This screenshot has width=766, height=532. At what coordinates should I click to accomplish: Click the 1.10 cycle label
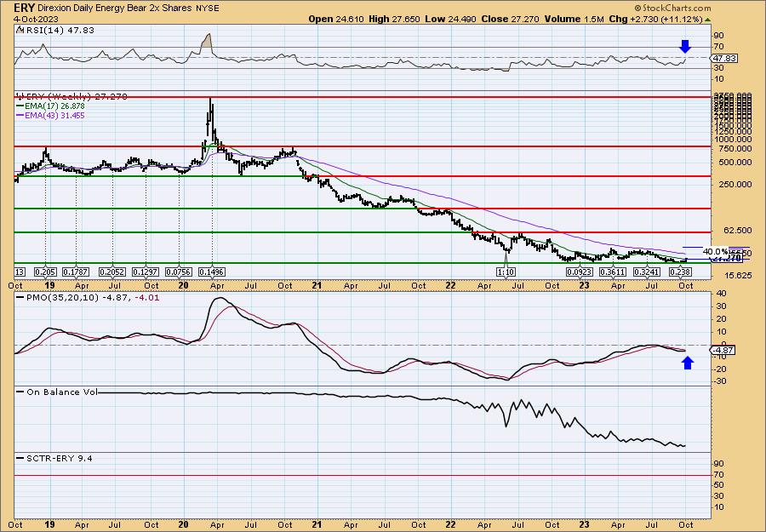pyautogui.click(x=507, y=272)
